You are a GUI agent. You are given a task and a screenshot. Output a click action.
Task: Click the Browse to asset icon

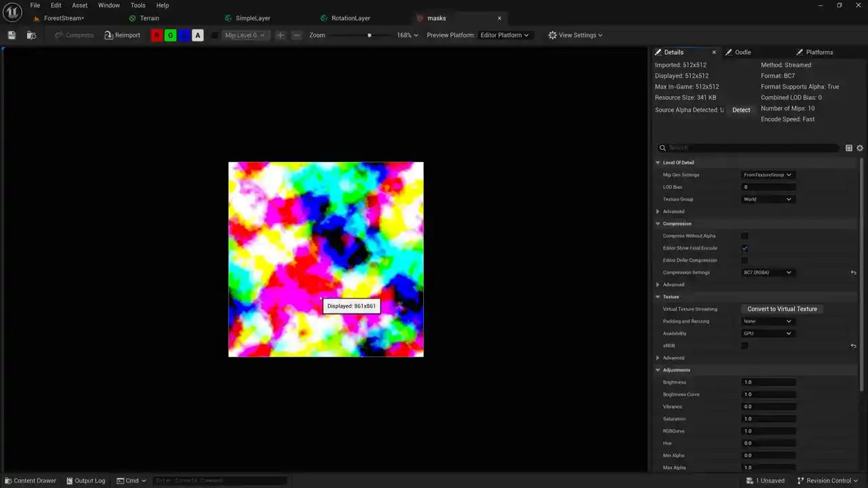31,35
